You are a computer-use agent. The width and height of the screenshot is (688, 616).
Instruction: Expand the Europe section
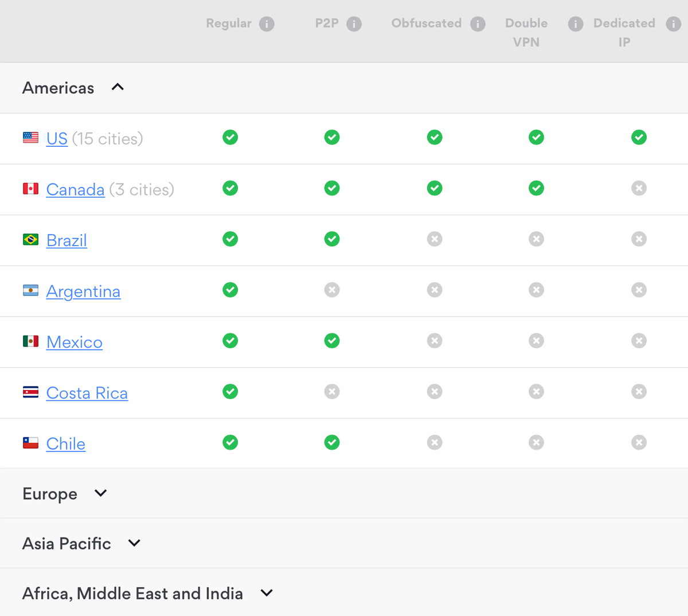pos(100,493)
